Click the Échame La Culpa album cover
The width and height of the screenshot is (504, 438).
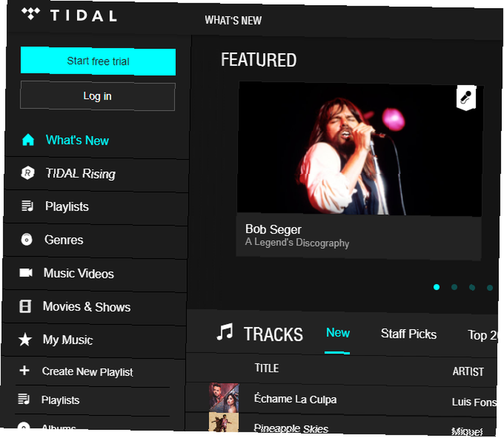click(224, 398)
